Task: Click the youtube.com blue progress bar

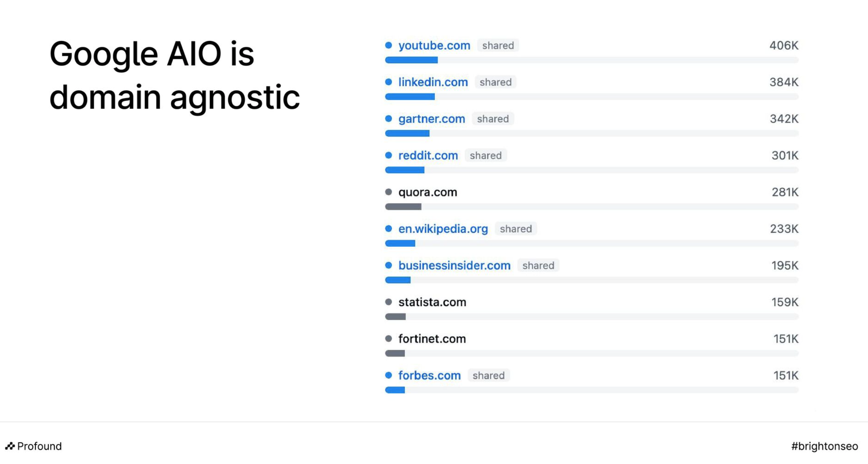Action: (x=411, y=60)
